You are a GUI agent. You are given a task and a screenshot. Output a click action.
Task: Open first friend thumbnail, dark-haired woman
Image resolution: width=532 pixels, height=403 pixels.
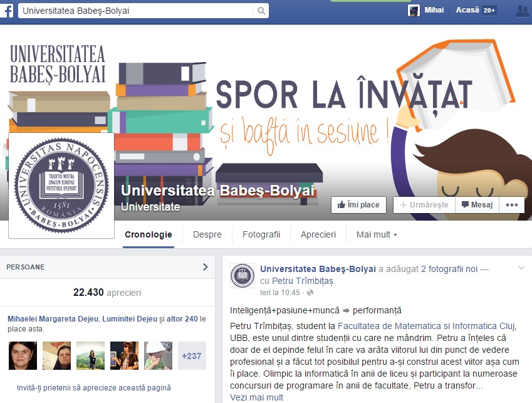(x=23, y=355)
